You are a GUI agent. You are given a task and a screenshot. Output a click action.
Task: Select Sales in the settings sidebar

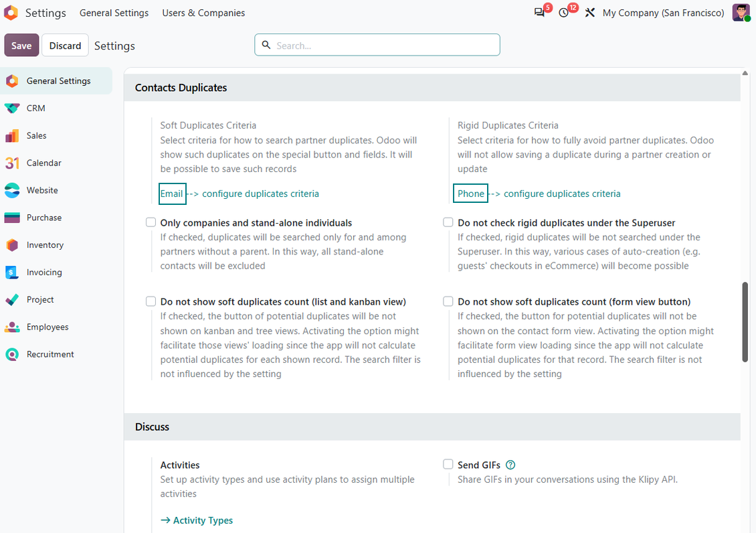point(56,135)
